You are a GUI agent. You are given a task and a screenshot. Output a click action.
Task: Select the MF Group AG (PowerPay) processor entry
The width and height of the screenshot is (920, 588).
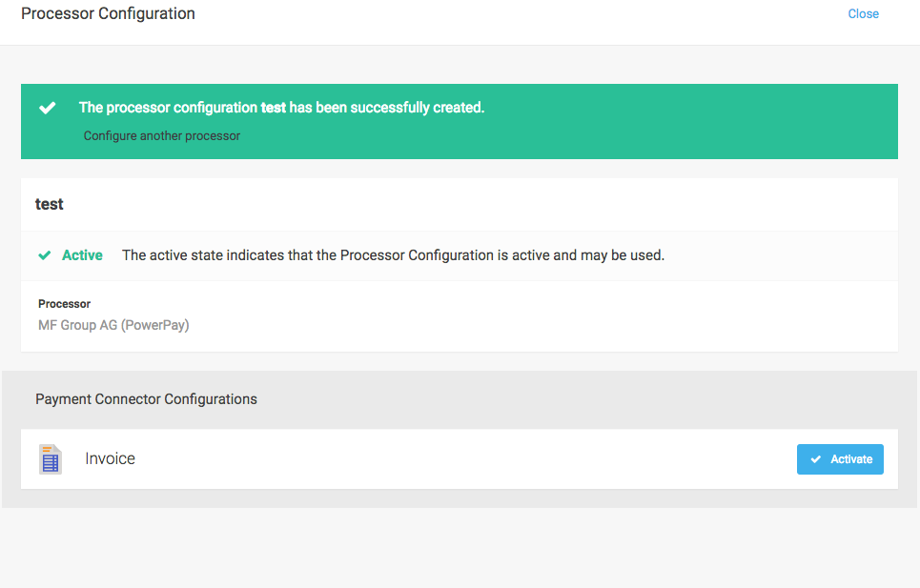(113, 325)
